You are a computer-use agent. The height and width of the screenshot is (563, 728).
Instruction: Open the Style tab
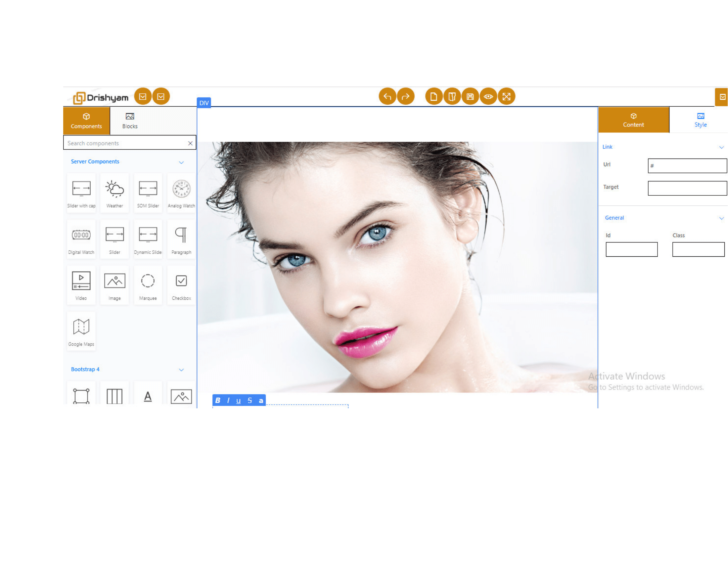[x=701, y=120]
